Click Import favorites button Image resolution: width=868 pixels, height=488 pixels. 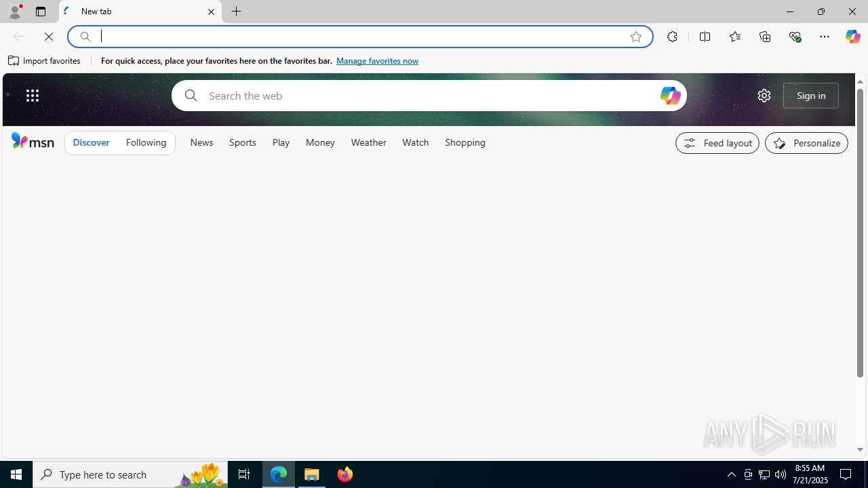click(x=45, y=61)
